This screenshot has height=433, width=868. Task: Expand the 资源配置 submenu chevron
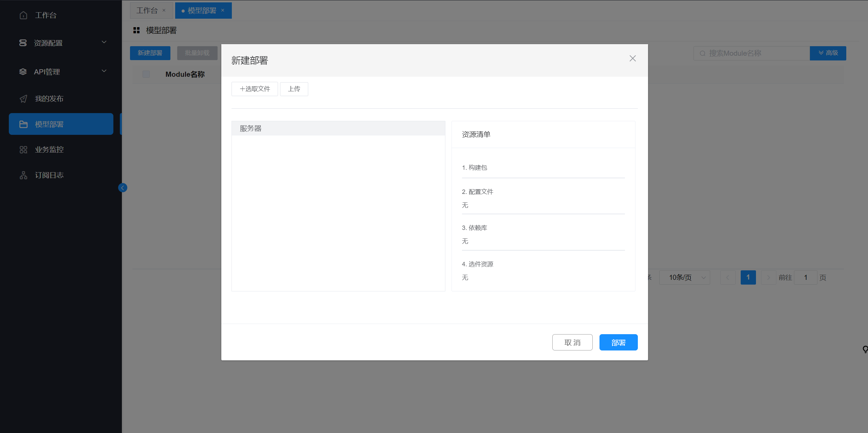(104, 42)
